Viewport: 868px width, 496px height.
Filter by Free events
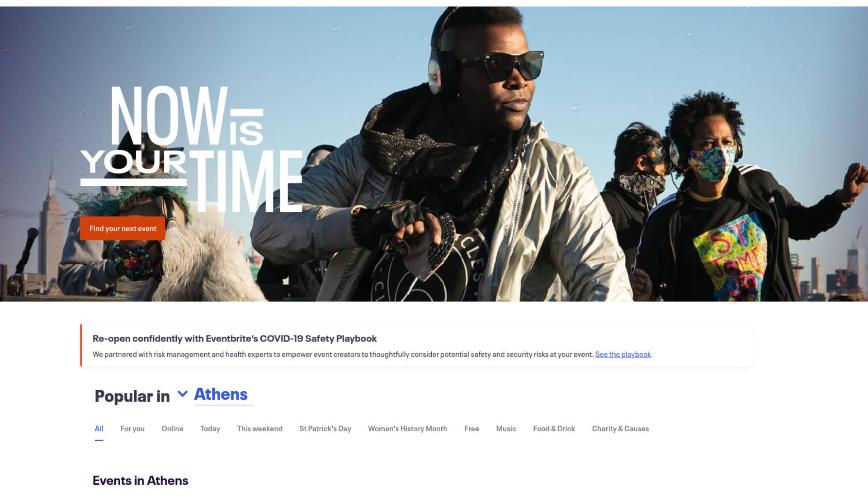(472, 429)
